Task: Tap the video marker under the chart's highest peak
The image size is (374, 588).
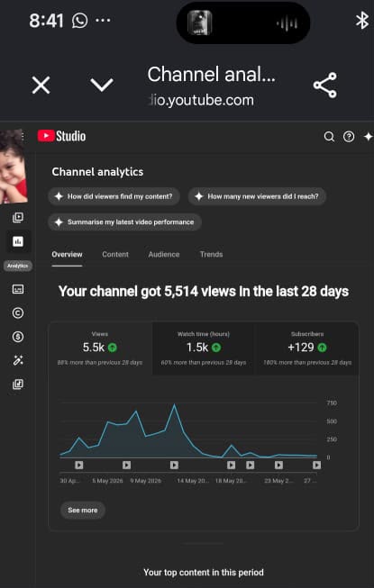Action: [174, 465]
